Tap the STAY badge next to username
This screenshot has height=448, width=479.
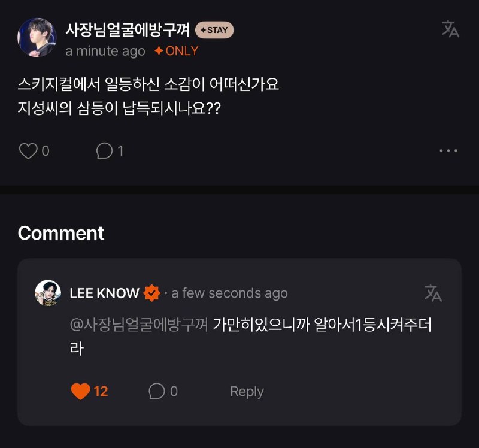pyautogui.click(x=214, y=30)
